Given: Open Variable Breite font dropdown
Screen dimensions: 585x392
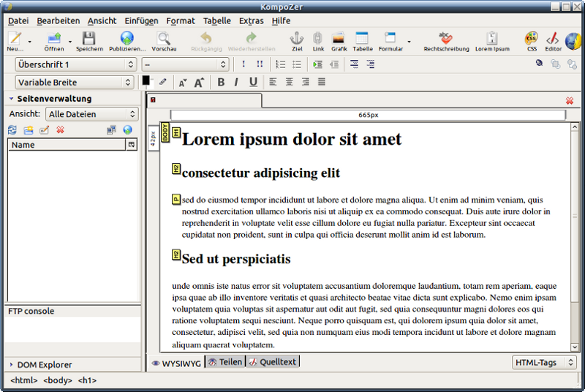Looking at the screenshot, I should coord(75,83).
